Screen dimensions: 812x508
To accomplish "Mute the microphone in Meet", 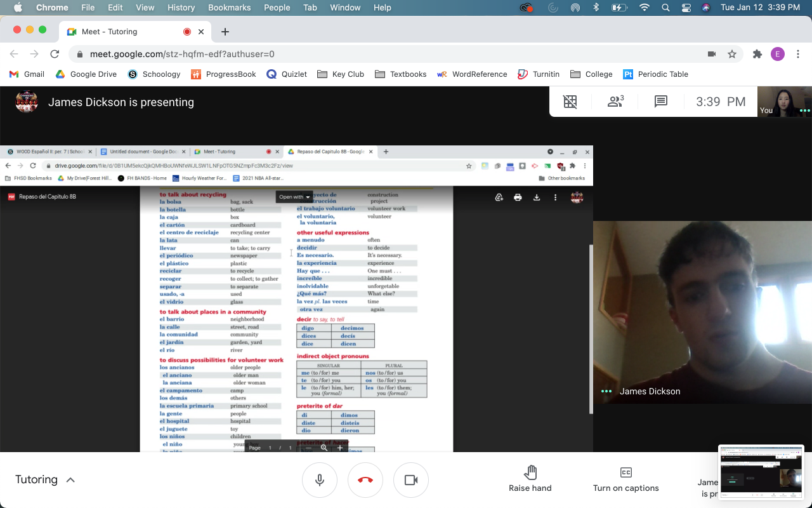I will click(x=320, y=480).
